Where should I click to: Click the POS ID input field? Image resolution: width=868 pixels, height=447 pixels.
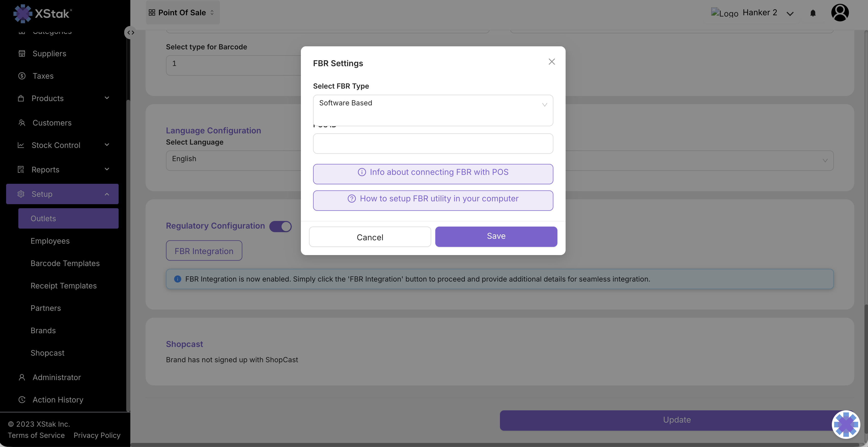[x=433, y=144]
